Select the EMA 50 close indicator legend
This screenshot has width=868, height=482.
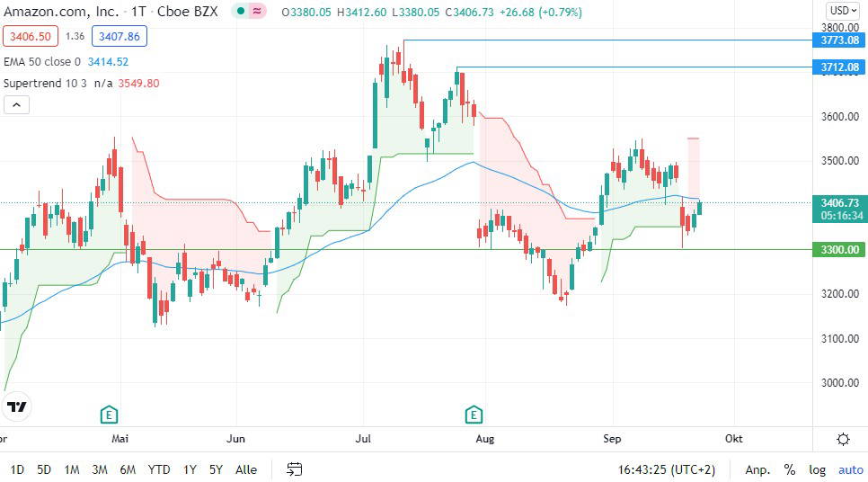click(42, 61)
